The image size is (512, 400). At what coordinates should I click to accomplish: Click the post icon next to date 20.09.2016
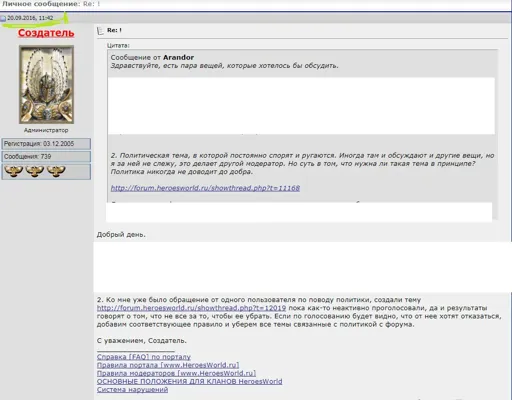pos(3,18)
